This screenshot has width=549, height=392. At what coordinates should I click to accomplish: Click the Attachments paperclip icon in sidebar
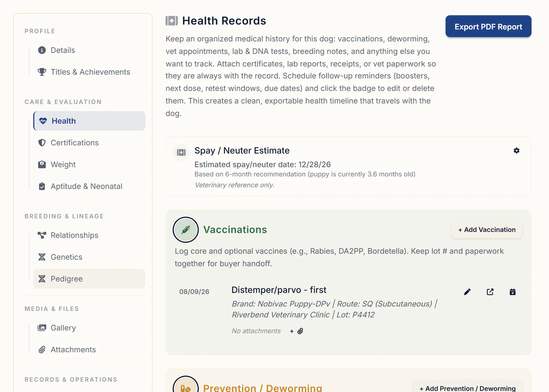coord(42,349)
